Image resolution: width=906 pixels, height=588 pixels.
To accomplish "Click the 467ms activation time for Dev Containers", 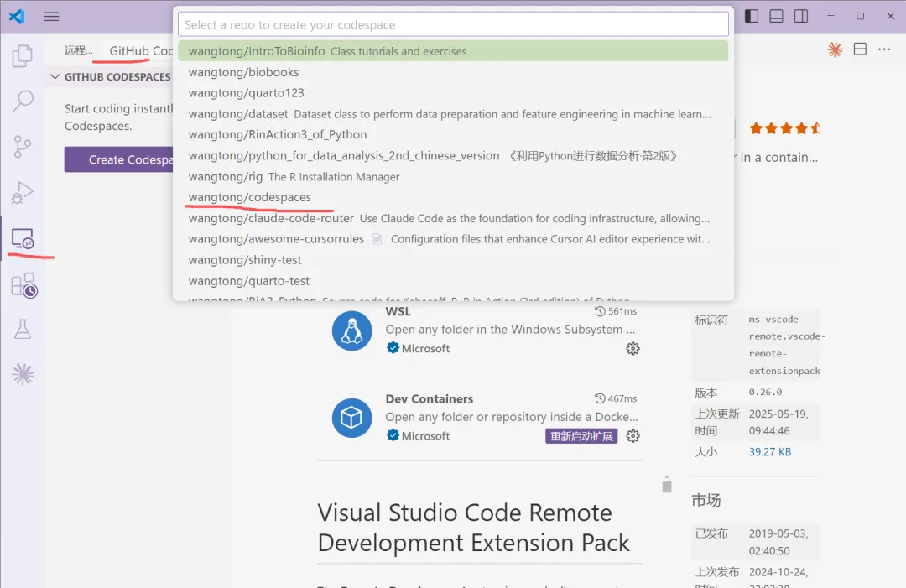I will click(616, 398).
